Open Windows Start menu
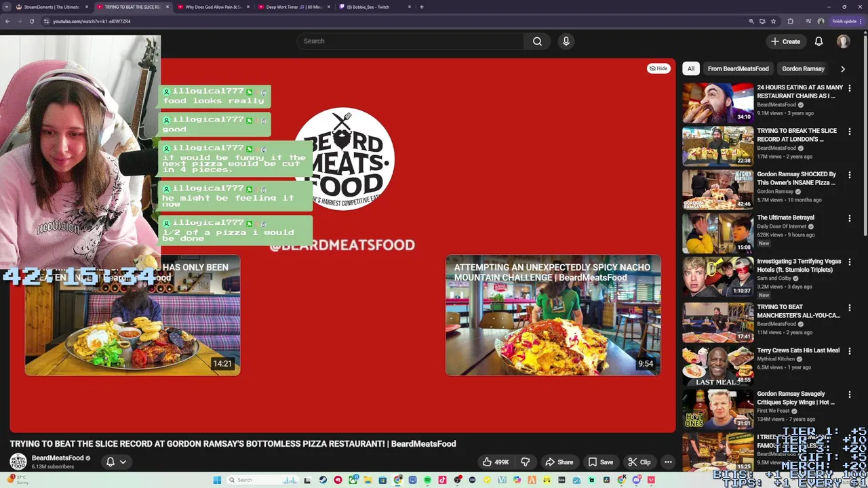868x488 pixels. click(x=217, y=480)
